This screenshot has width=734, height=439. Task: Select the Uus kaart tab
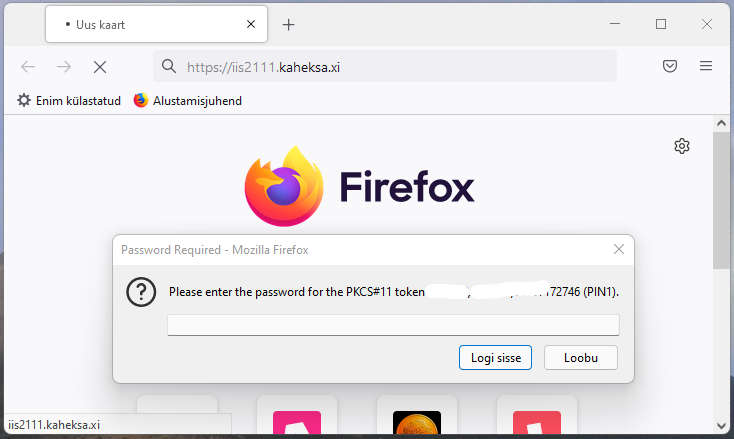tap(156, 24)
